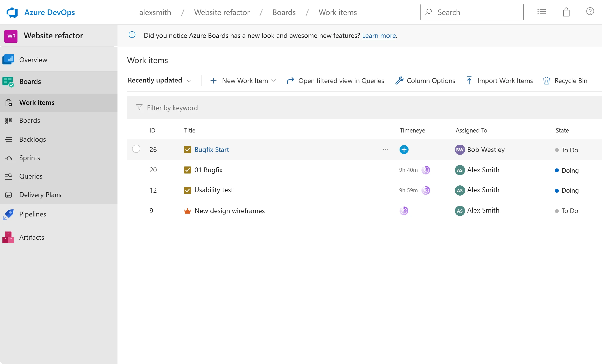The height and width of the screenshot is (364, 602).
Task: Expand the New Work Item dropdown chevron
Action: click(273, 81)
